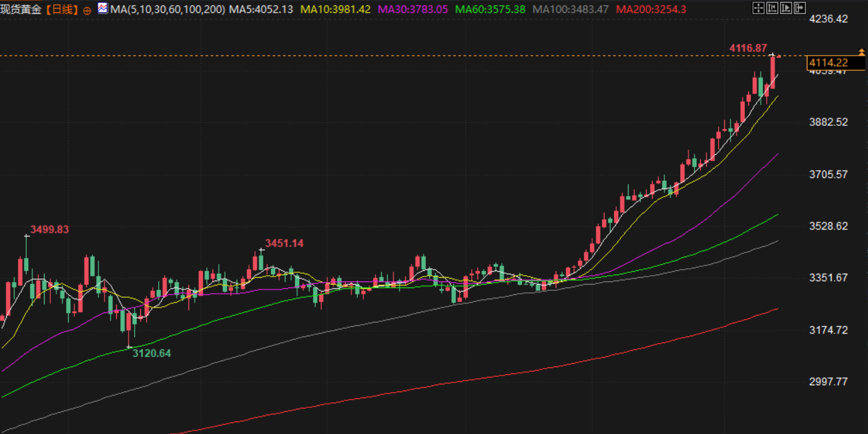Image resolution: width=868 pixels, height=434 pixels.
Task: Click the gray MA100:3483.47 value
Action: [x=570, y=10]
